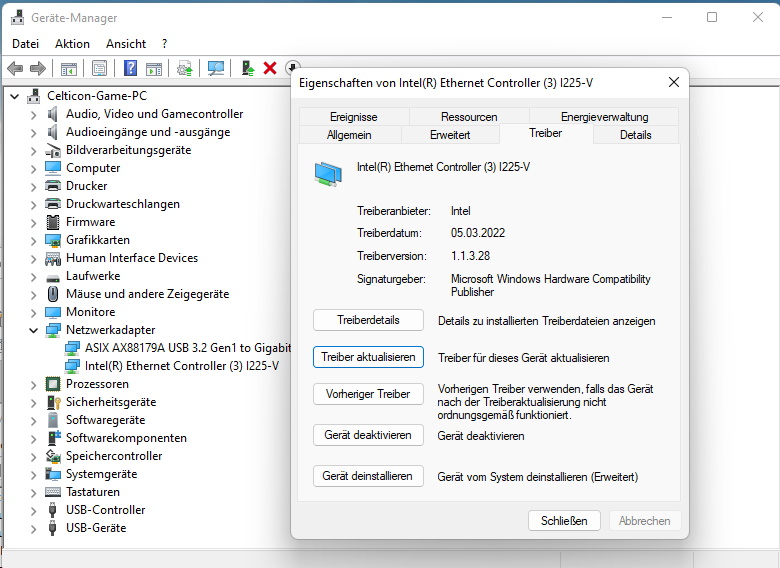Viewport: 780px width, 568px height.
Task: Click the Prozessoren icon in the tree
Action: pyautogui.click(x=53, y=384)
